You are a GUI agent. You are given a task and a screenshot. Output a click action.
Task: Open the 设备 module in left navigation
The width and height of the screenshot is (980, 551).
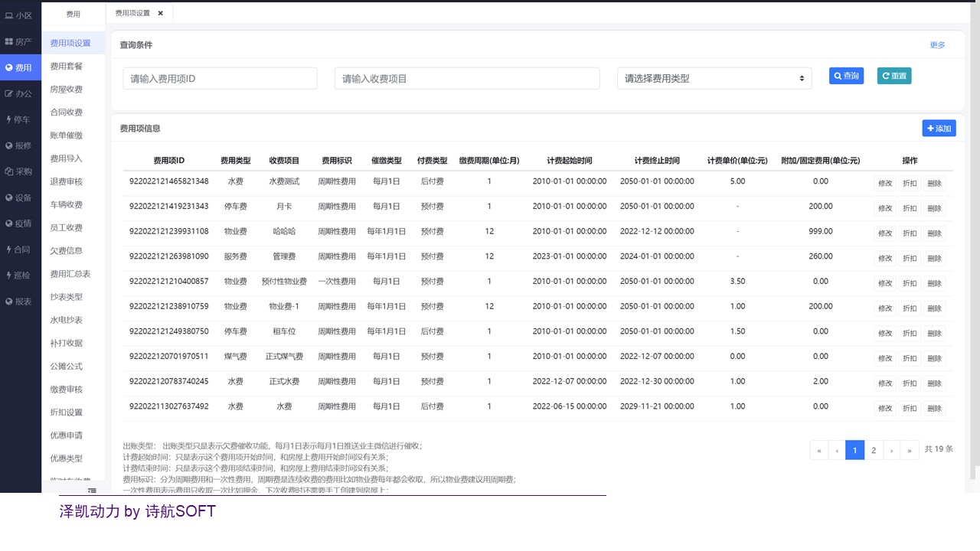(x=20, y=197)
